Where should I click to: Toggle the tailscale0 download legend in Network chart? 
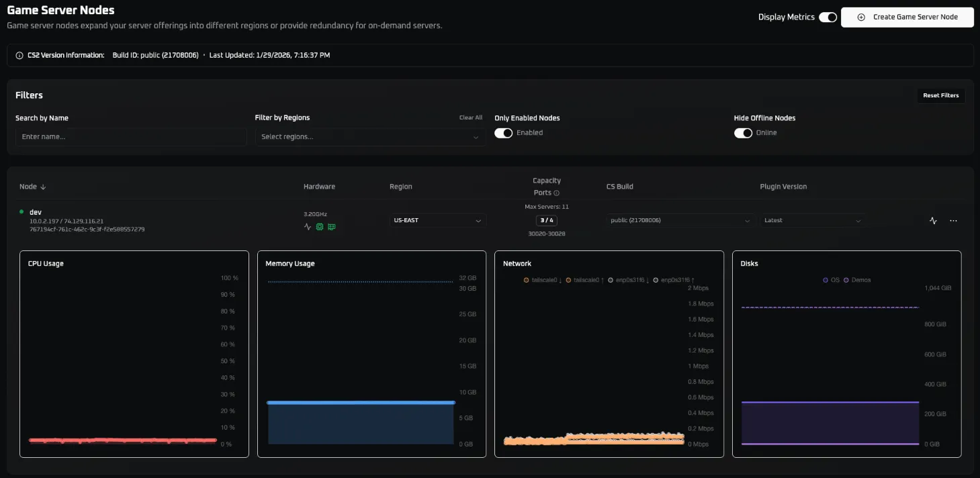point(542,280)
